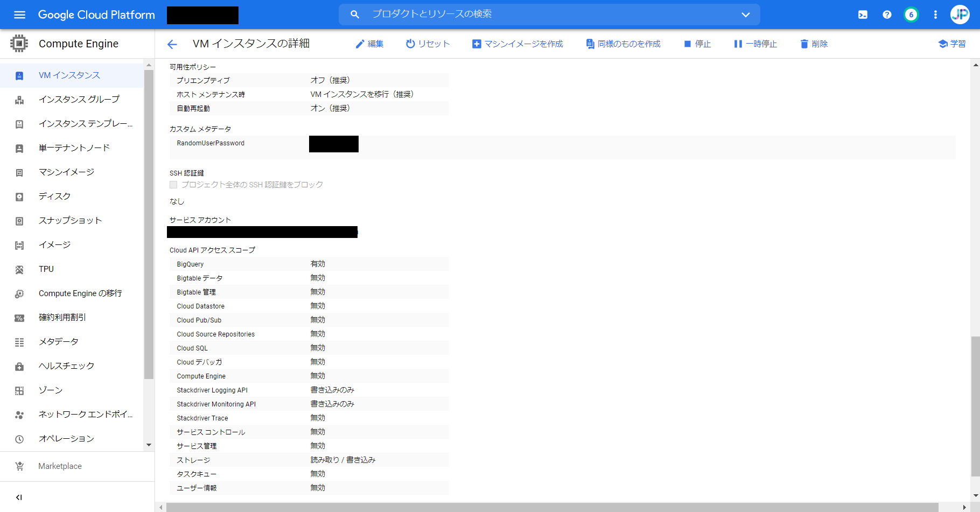Click the horizontal scrollbar at the bottom
Viewport: 980px width, 512px height.
[x=552, y=507]
